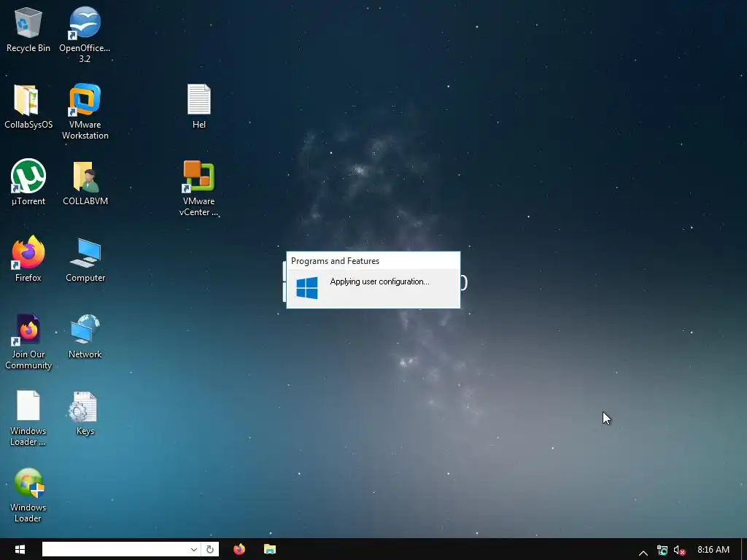Click the taskbar address input field
747x560 pixels.
pos(115,550)
